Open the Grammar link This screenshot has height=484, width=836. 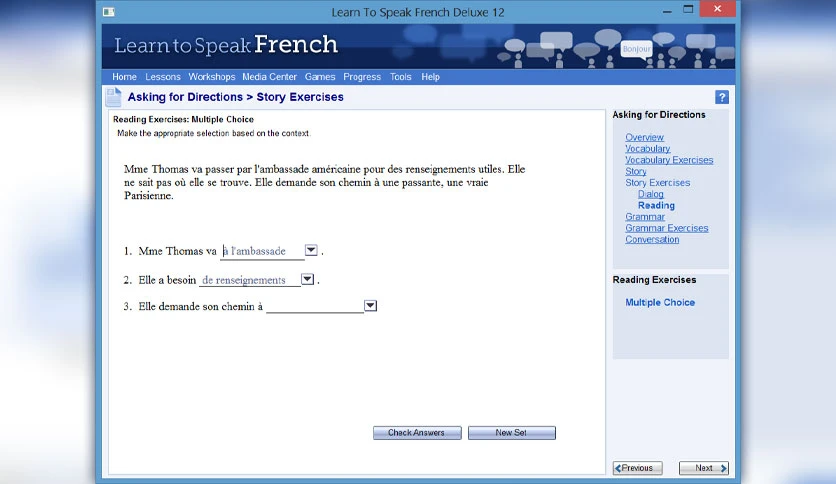(x=645, y=216)
